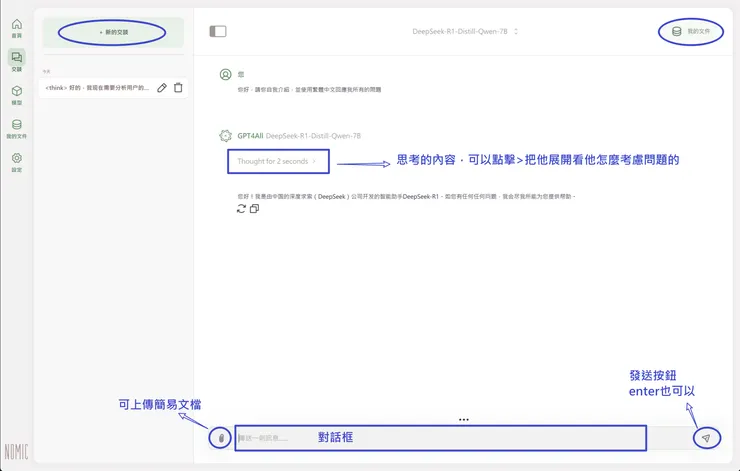The image size is (740, 471).
Task: Copy the assistant response text
Action: coord(254,209)
